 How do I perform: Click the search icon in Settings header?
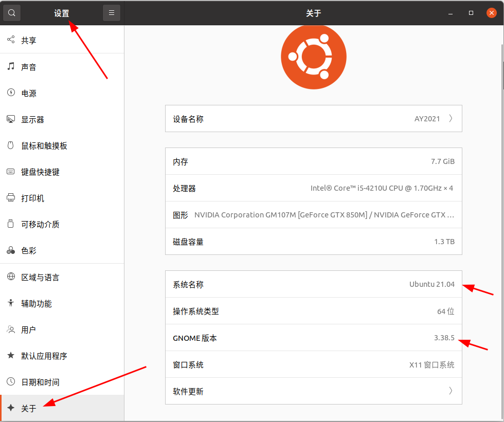[x=11, y=13]
